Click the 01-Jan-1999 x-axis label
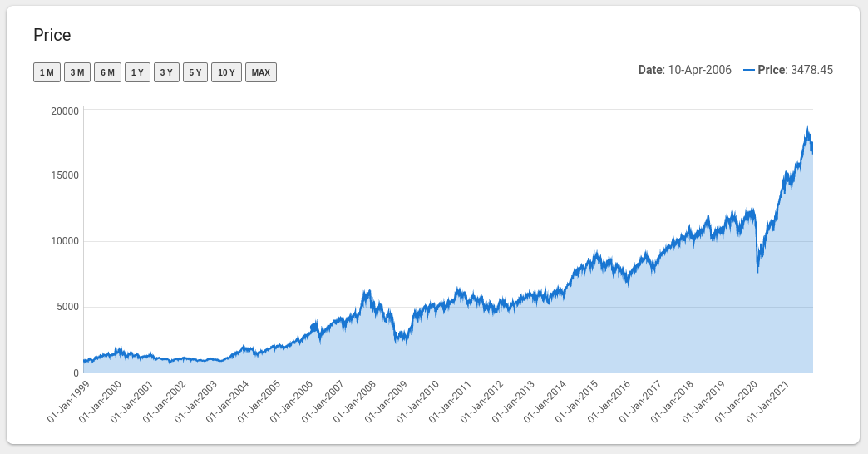This screenshot has height=454, width=868. point(68,402)
